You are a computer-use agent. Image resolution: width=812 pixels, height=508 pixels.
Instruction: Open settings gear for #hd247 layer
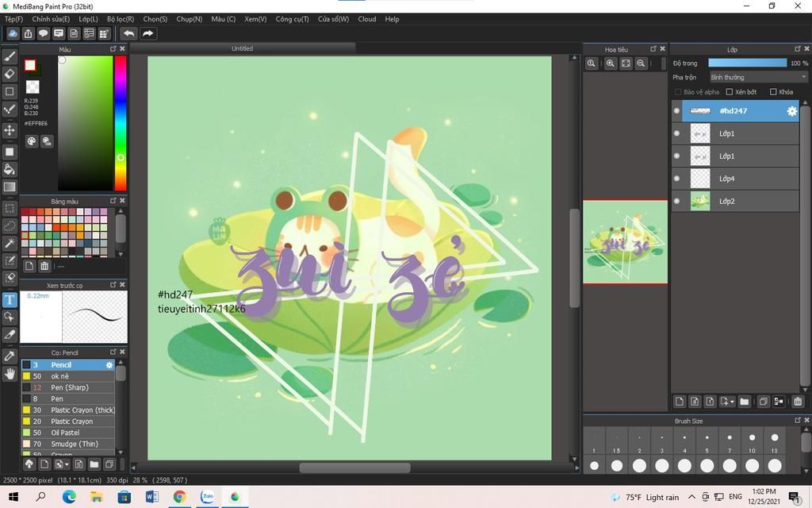792,111
